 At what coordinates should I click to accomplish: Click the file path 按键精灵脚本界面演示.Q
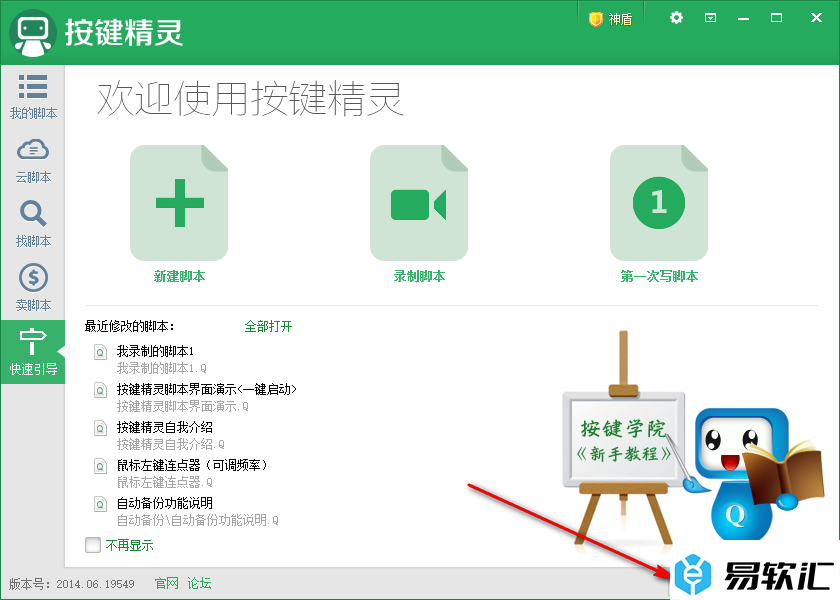[183, 407]
